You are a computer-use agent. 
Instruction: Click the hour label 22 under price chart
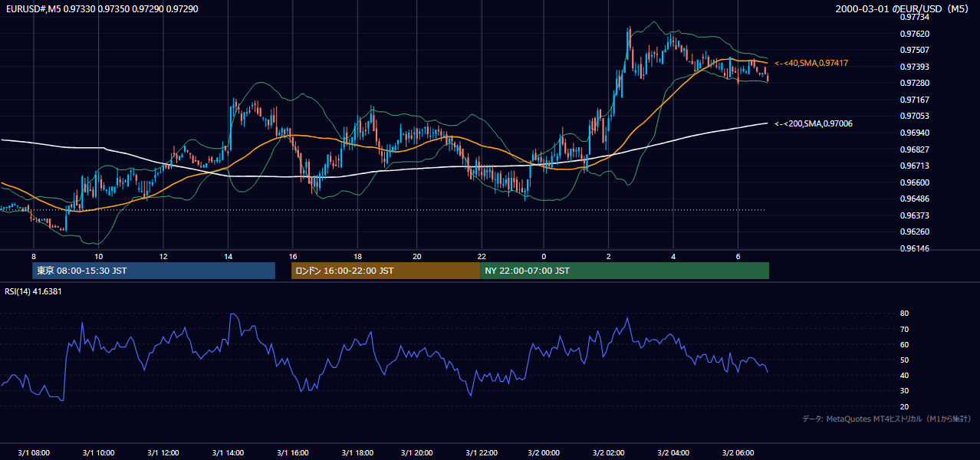[482, 255]
